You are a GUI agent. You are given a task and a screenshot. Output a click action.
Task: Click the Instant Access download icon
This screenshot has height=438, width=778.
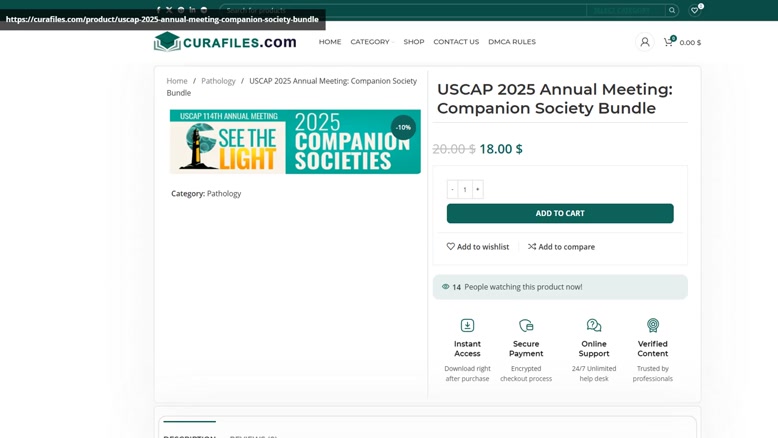pyautogui.click(x=467, y=325)
